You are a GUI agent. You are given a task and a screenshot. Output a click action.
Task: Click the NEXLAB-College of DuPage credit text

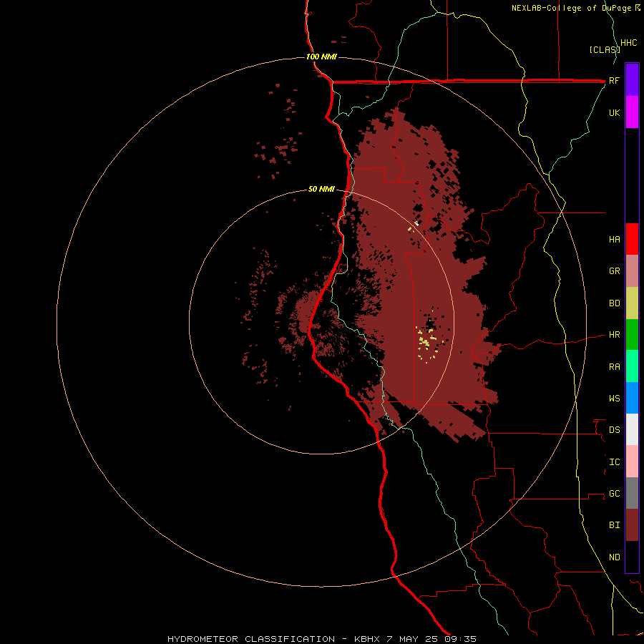(571, 8)
